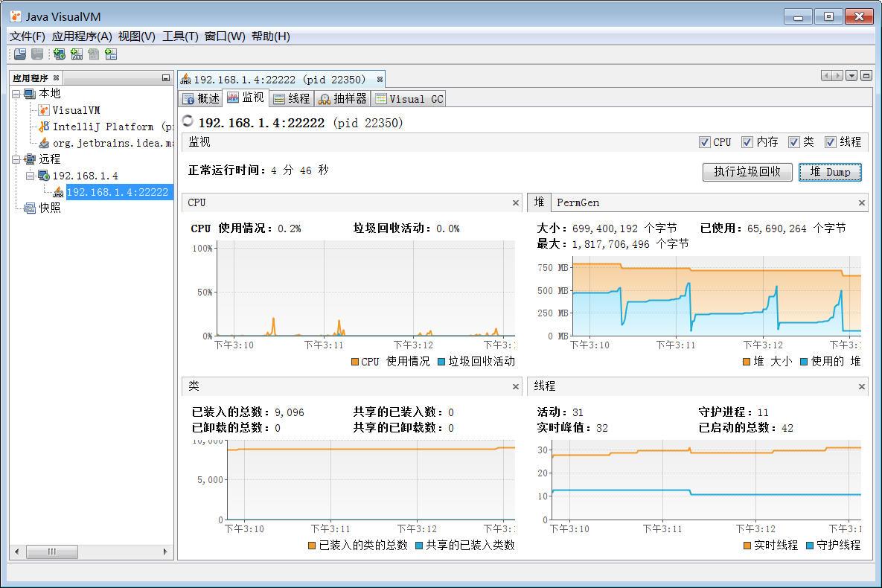This screenshot has width=882, height=588.
Task: Click the 守护线程 legend swatch
Action: point(810,546)
